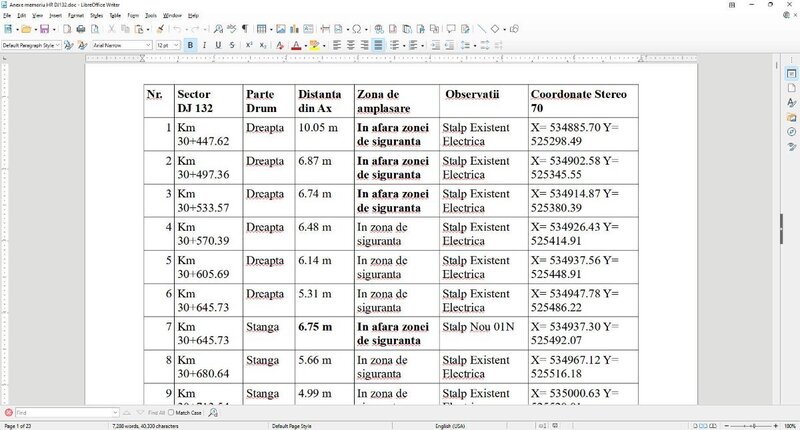
Task: Enable the Match Case checkbox
Action: pos(171,412)
